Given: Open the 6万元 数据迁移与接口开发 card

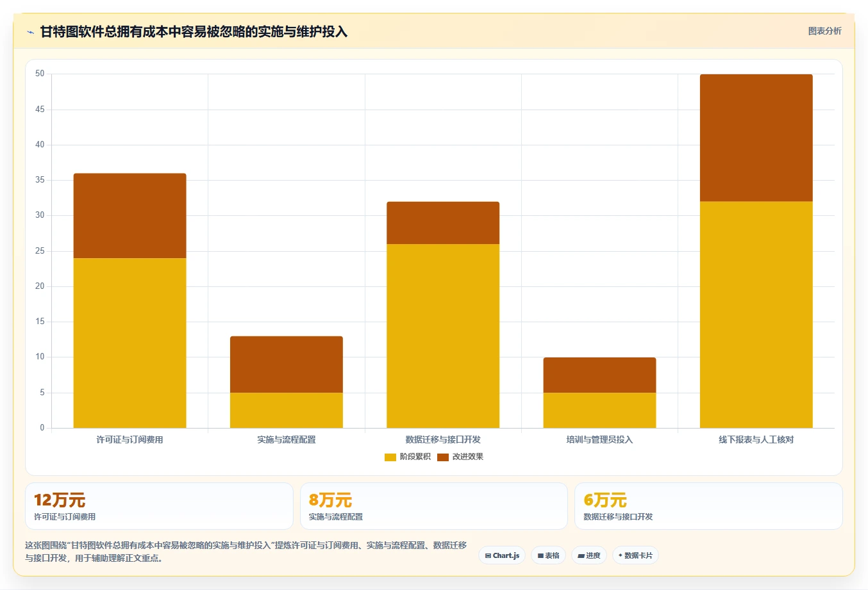Looking at the screenshot, I should coord(708,506).
